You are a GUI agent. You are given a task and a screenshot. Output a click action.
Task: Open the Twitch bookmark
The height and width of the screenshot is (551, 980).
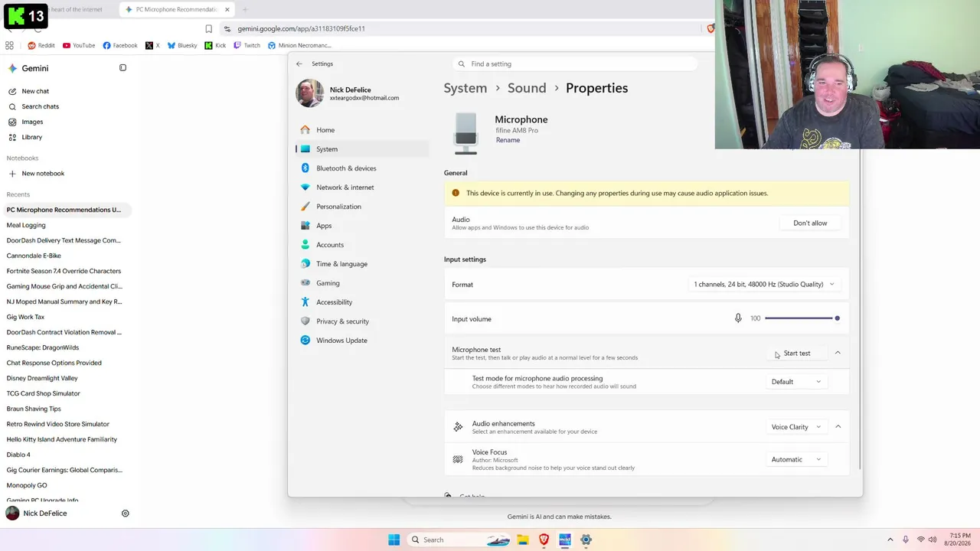[x=247, y=46]
